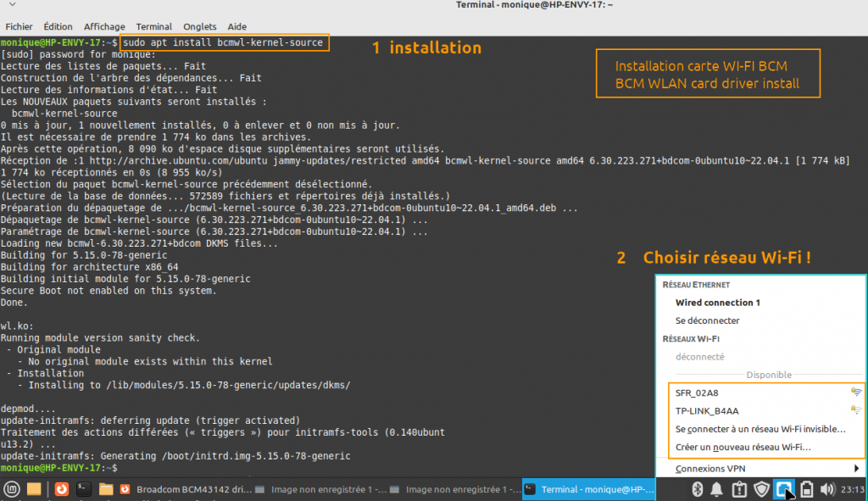Image resolution: width=868 pixels, height=501 pixels.
Task: Launch terminal from the panel launcher
Action: pyautogui.click(x=84, y=489)
